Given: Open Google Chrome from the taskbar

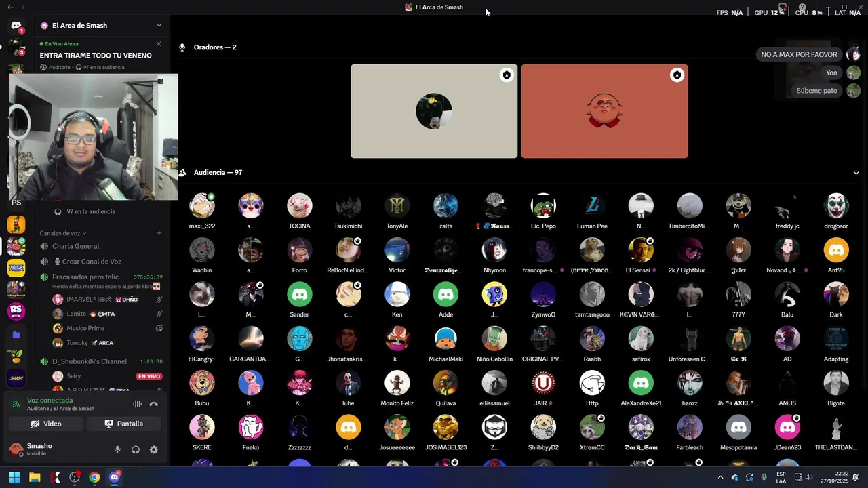Looking at the screenshot, I should point(94,477).
